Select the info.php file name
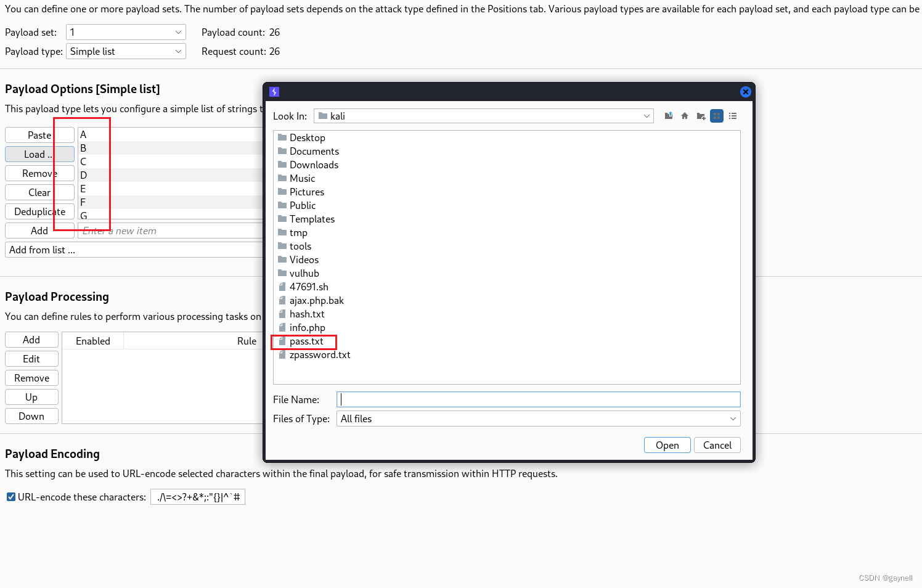The image size is (922, 588). tap(308, 327)
